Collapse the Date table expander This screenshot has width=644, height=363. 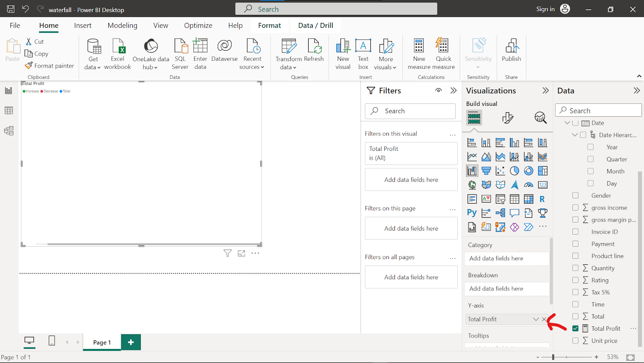pos(567,123)
